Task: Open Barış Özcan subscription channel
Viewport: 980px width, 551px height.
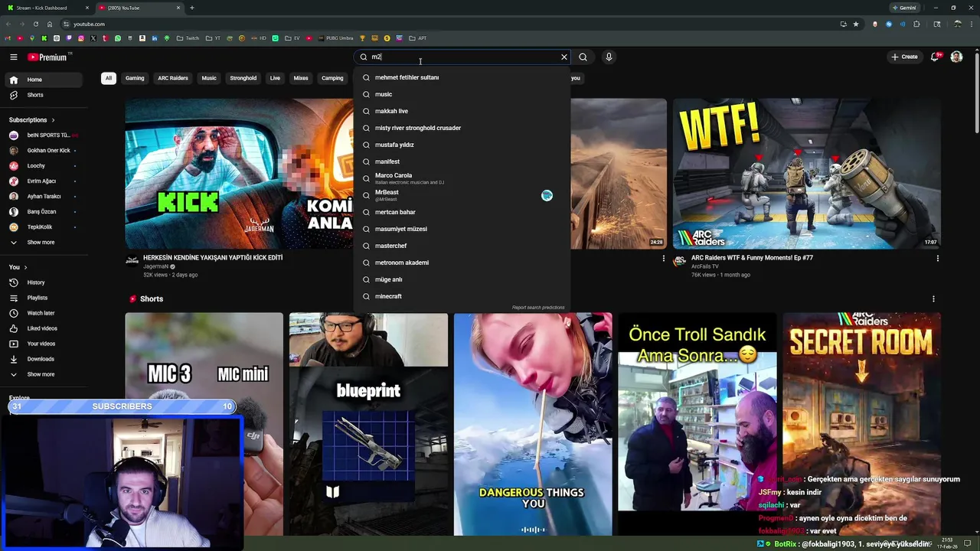Action: click(x=44, y=212)
